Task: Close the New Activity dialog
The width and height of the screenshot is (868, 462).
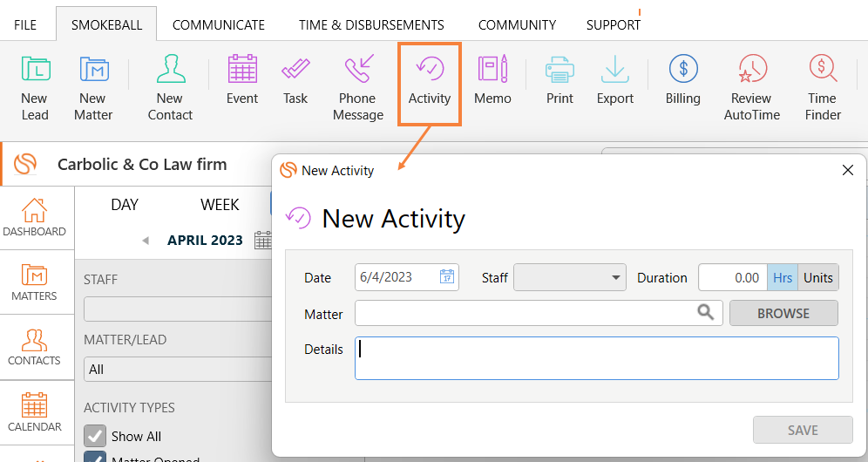Action: [847, 170]
